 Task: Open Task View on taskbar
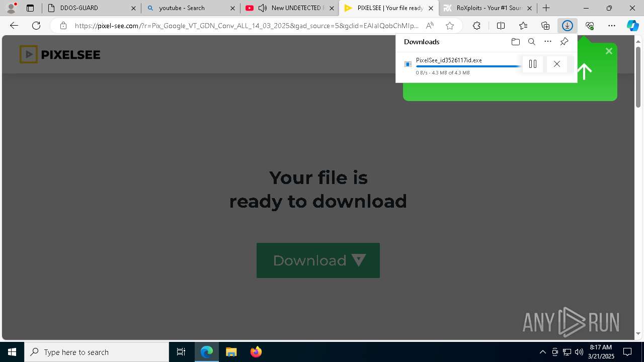click(x=181, y=352)
